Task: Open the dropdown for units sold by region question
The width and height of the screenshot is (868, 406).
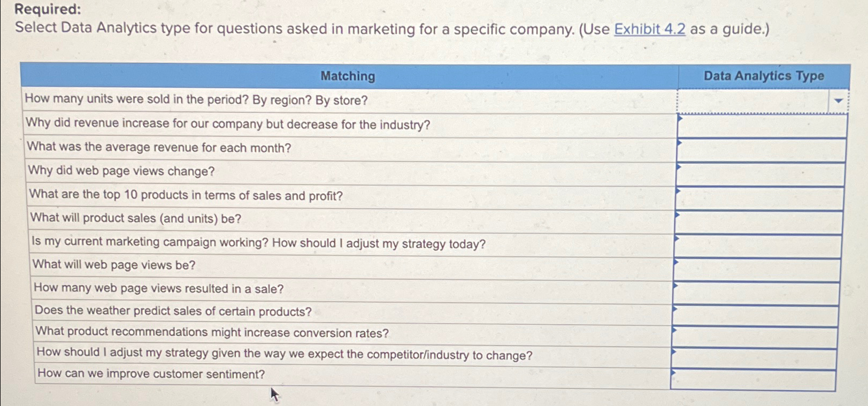Action: pos(759,99)
